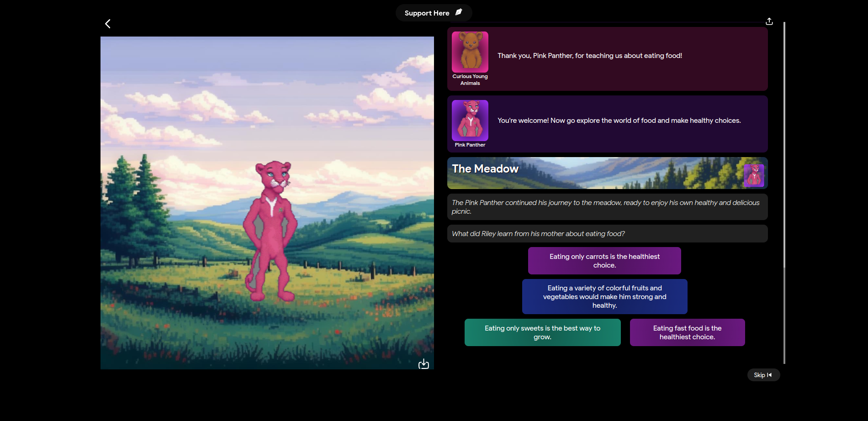
Task: Choose "Eating a variety of colorful fruits and vegetables"
Action: click(x=604, y=297)
